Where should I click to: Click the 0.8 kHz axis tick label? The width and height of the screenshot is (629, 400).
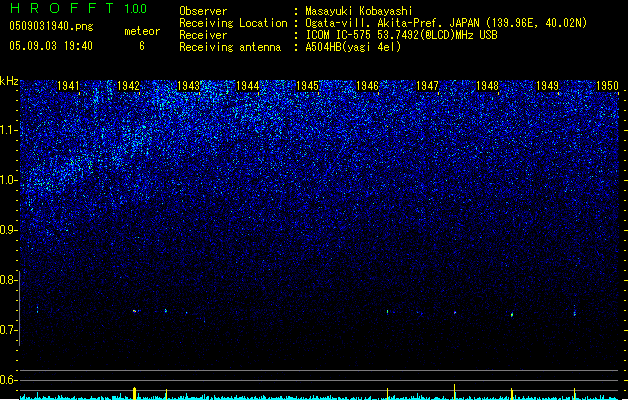point(8,280)
